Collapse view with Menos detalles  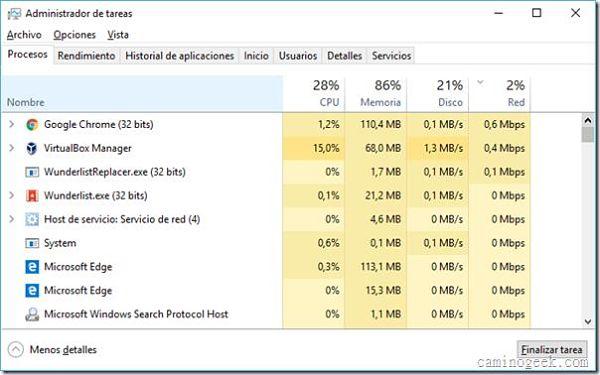coord(52,350)
